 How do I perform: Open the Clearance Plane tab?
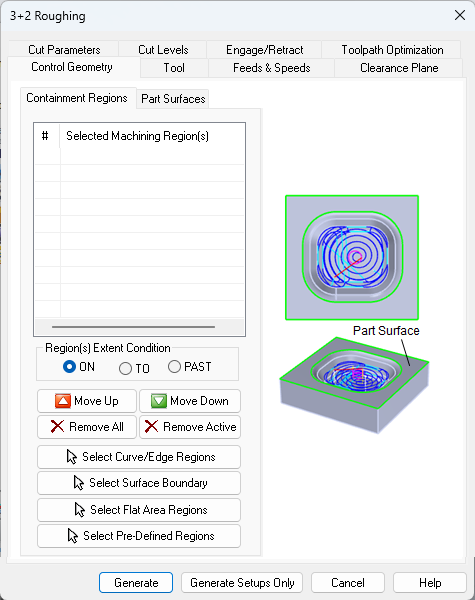(x=399, y=68)
